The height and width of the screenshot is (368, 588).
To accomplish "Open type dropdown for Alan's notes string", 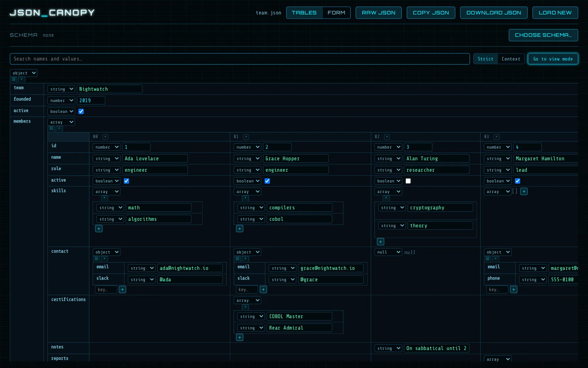I will coord(388,348).
